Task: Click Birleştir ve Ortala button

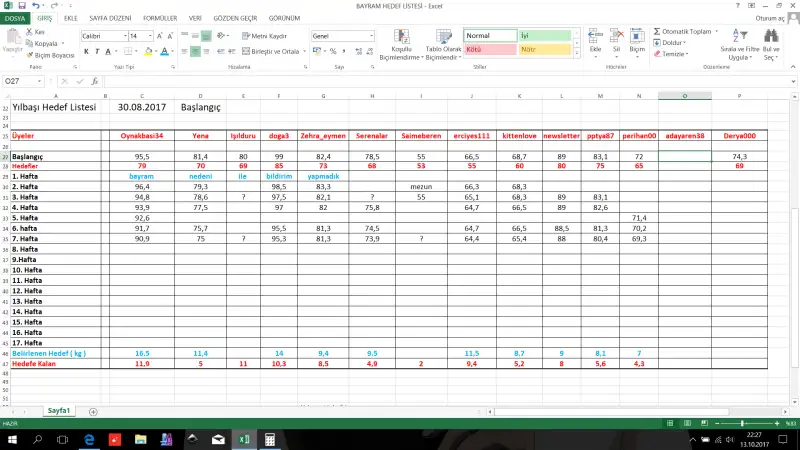Action: coord(272,50)
